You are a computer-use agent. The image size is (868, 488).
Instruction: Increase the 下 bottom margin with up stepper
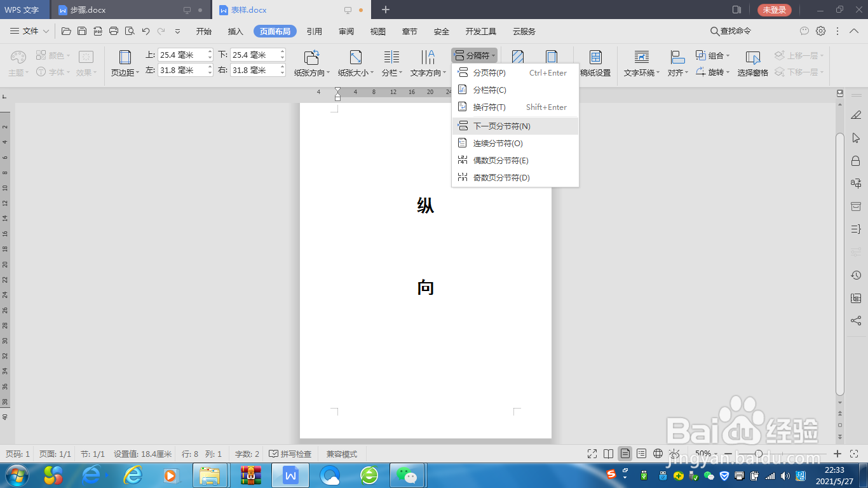coord(282,52)
